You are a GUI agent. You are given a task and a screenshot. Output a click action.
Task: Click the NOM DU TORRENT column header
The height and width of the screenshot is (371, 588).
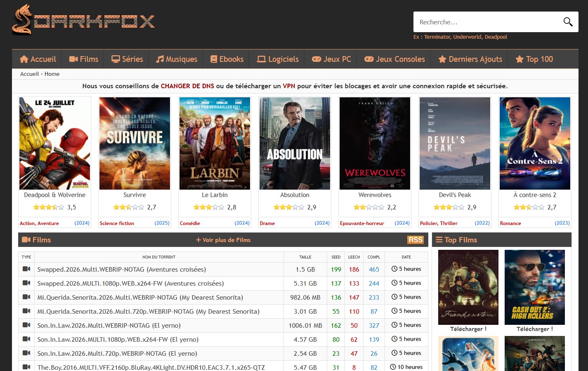tap(159, 257)
